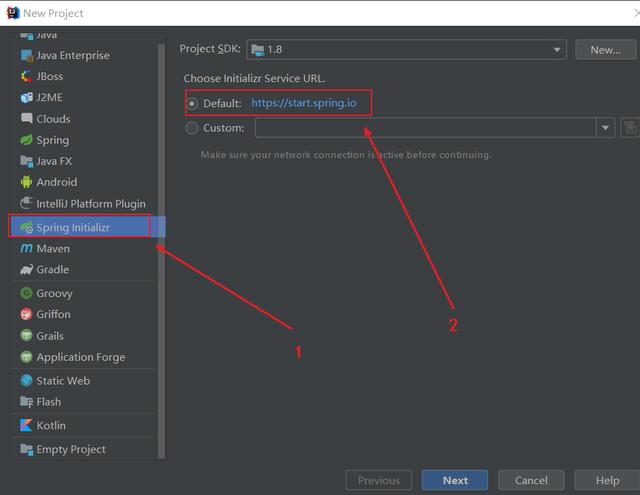Click the icon button beside Custom URL dropdown
Image resolution: width=640 pixels, height=495 pixels.
(x=631, y=128)
